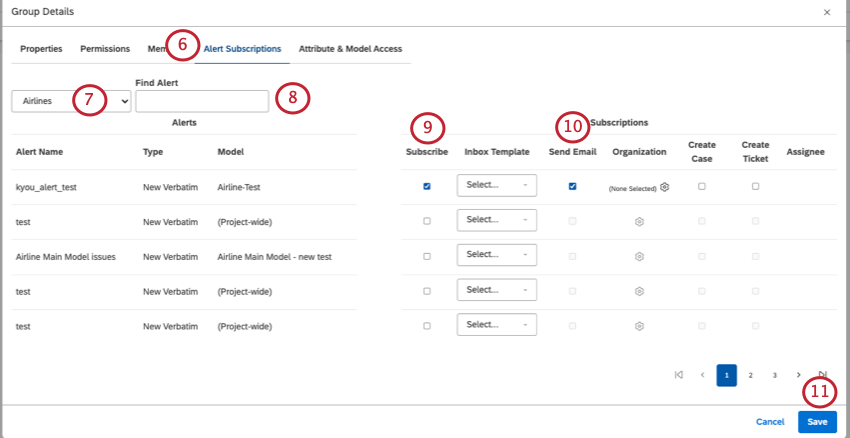The height and width of the screenshot is (438, 850).
Task: Uncheck Subscribe for kyou_alert_test
Action: point(427,186)
